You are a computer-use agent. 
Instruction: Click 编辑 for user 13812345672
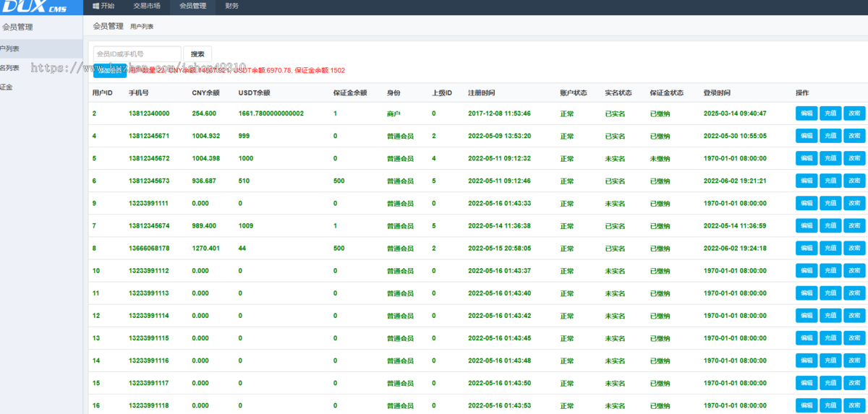pyautogui.click(x=807, y=158)
